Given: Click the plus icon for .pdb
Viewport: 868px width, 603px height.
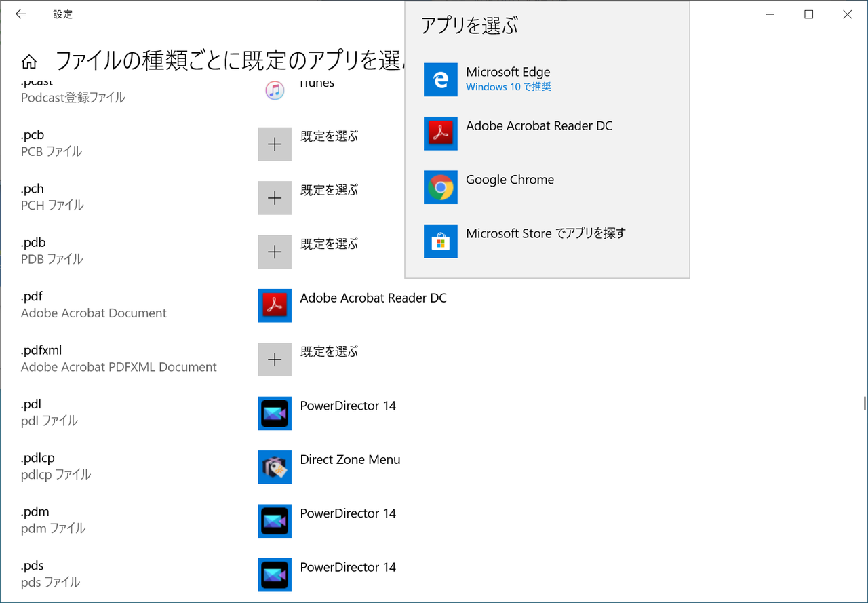Looking at the screenshot, I should 275,252.
